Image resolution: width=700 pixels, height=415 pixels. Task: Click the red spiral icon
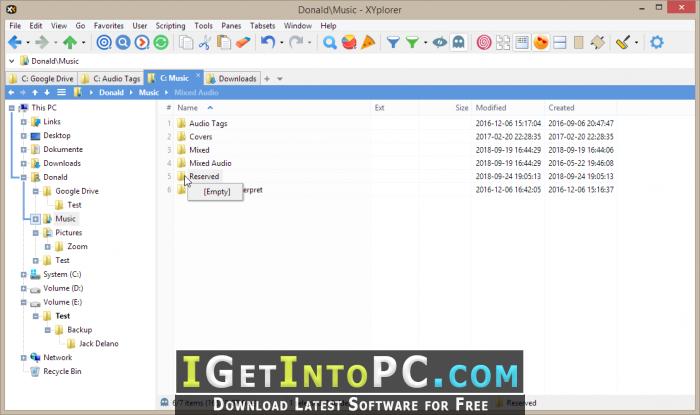coord(484,42)
